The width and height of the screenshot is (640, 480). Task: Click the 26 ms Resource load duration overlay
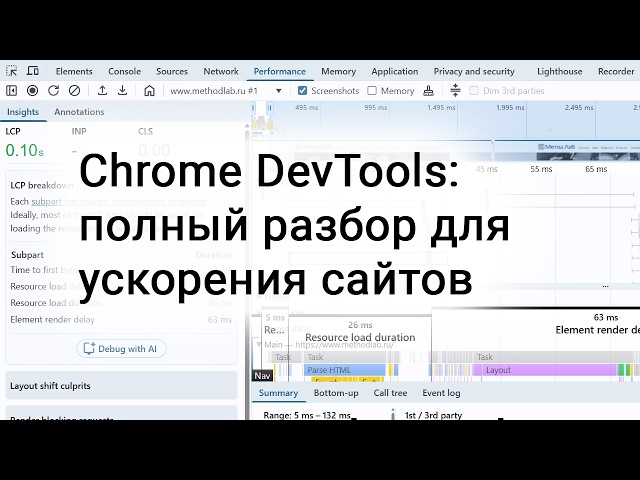click(x=360, y=331)
